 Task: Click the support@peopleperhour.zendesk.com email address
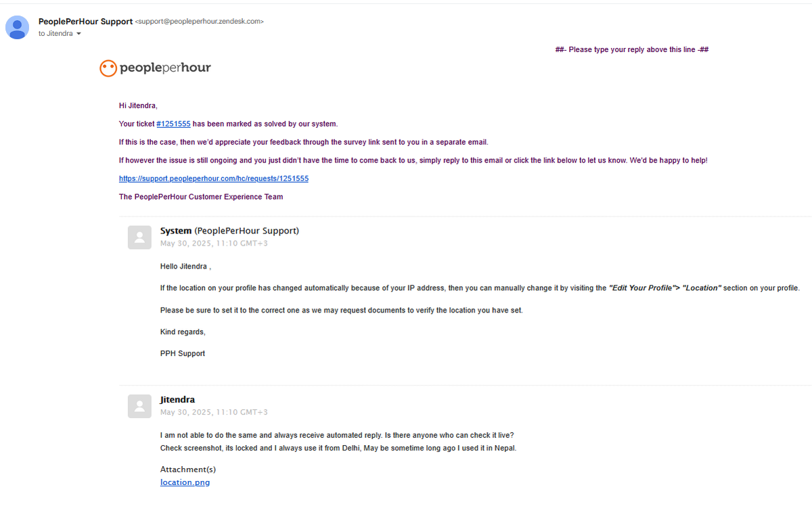click(x=200, y=22)
